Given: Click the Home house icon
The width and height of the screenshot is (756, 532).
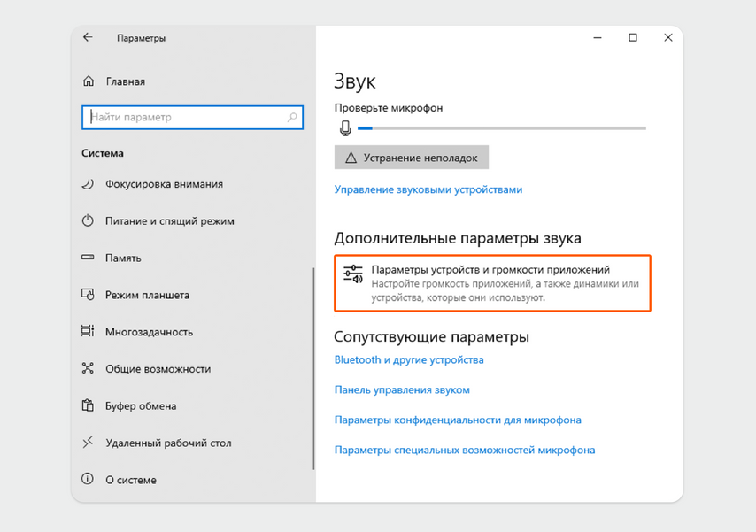Looking at the screenshot, I should [89, 81].
